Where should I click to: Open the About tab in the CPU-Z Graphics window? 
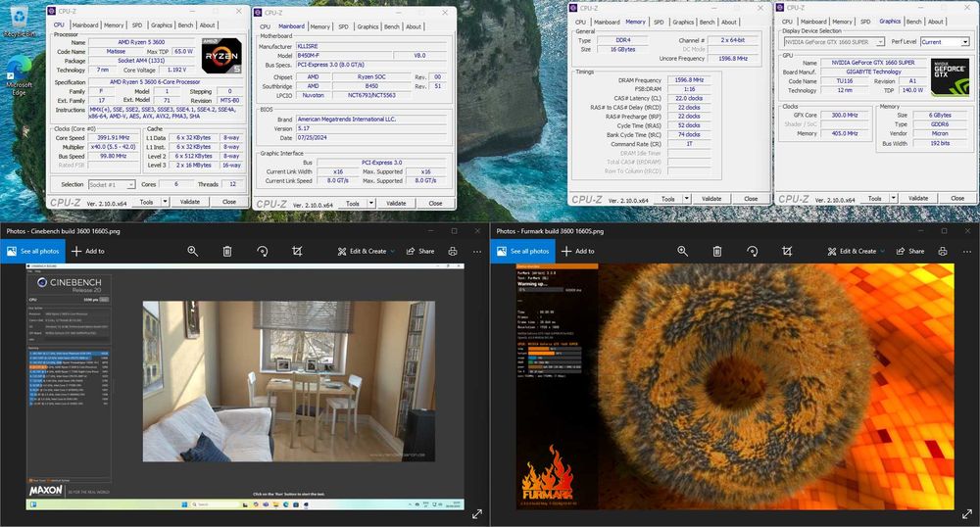(936, 22)
